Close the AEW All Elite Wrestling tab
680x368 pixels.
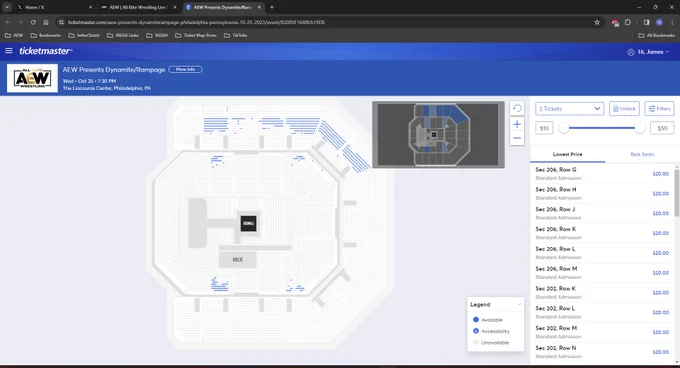pyautogui.click(x=175, y=7)
